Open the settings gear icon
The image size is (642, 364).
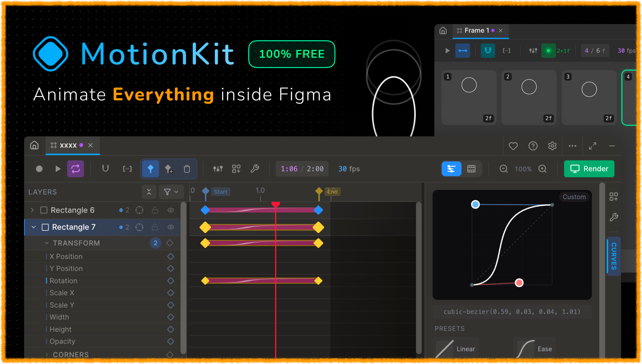[x=552, y=146]
